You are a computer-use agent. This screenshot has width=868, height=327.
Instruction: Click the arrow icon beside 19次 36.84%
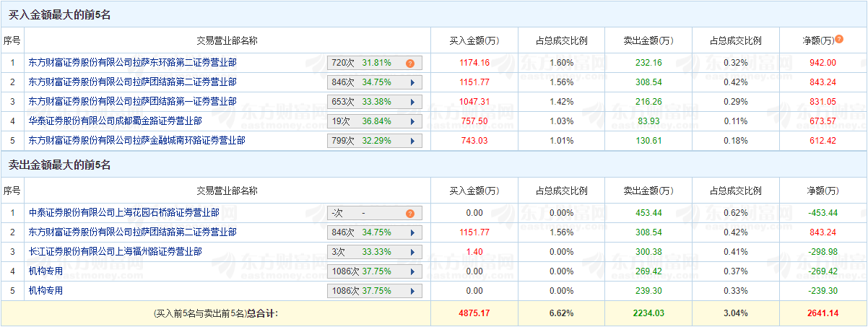[x=412, y=121]
